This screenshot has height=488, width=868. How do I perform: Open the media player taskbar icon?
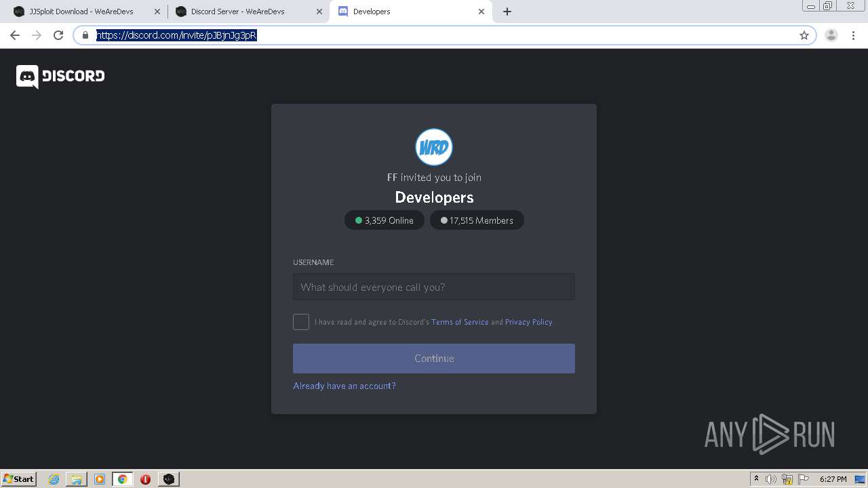[100, 479]
